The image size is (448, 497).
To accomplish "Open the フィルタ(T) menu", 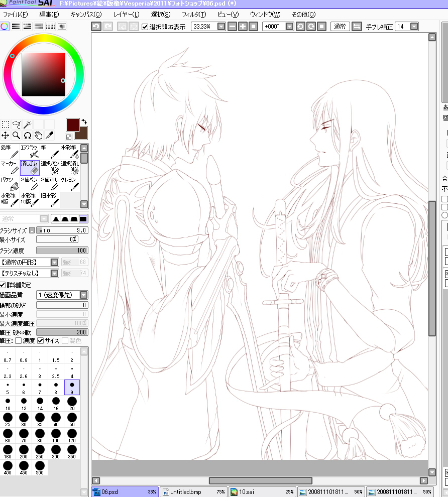I will pos(194,15).
